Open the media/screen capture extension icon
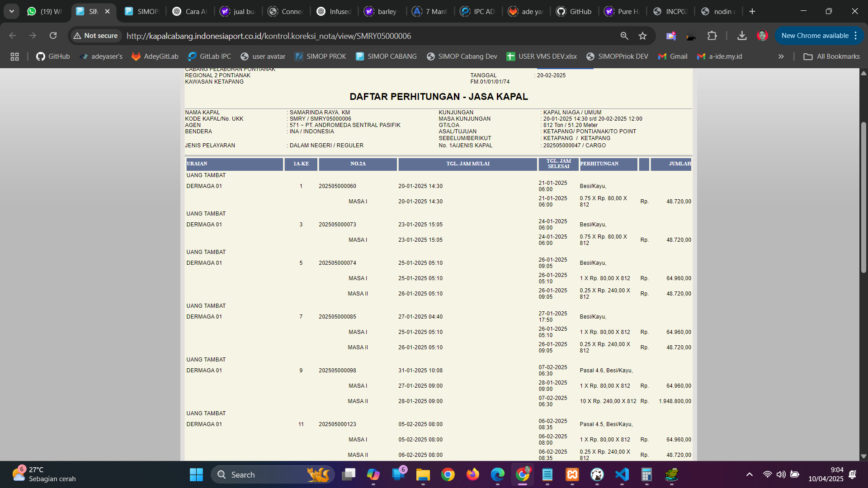The width and height of the screenshot is (868, 488). point(671,36)
